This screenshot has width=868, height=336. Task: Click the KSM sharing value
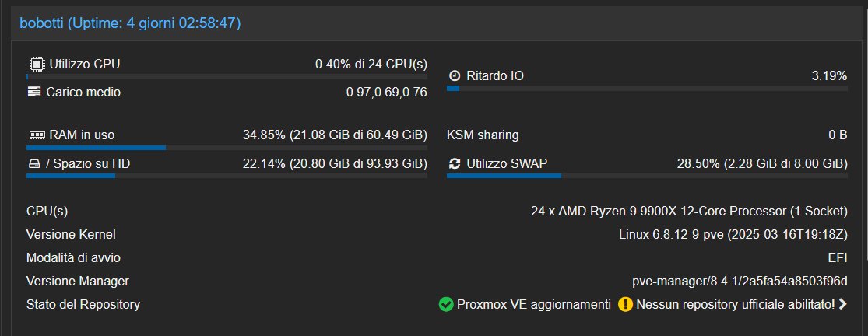click(838, 135)
